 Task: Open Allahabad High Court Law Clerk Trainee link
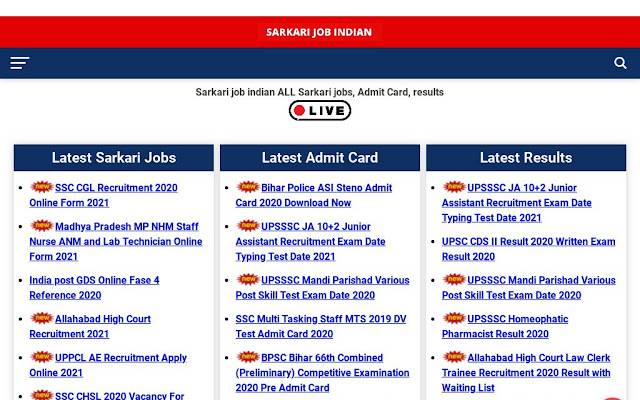526,372
